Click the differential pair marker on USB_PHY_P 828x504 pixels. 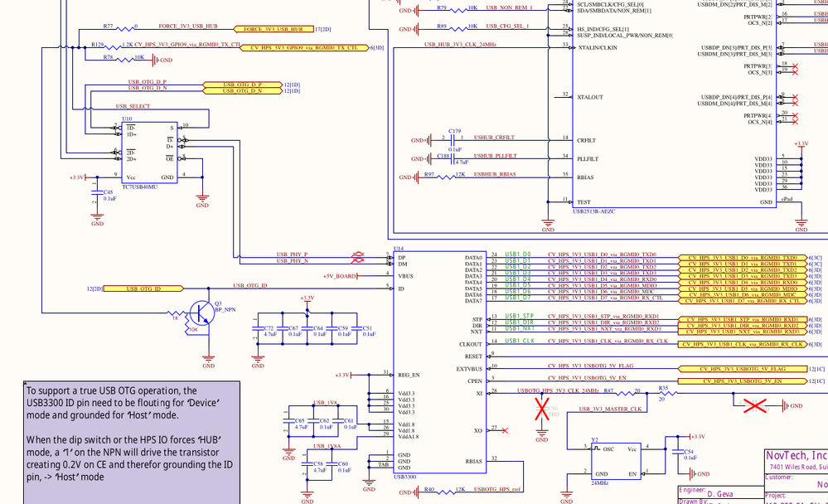pos(357,257)
